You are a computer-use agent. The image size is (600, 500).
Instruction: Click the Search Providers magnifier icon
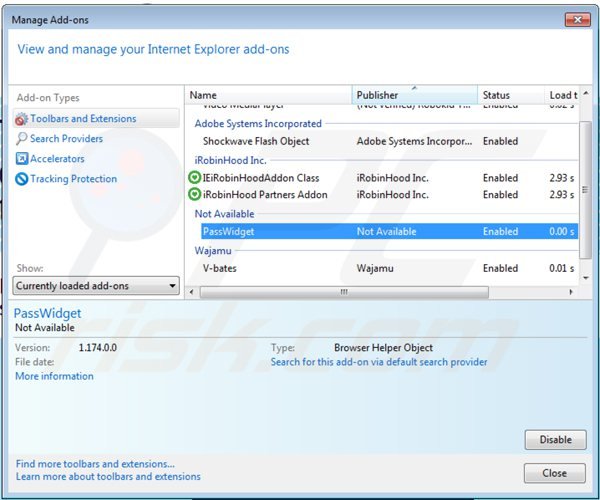click(21, 138)
